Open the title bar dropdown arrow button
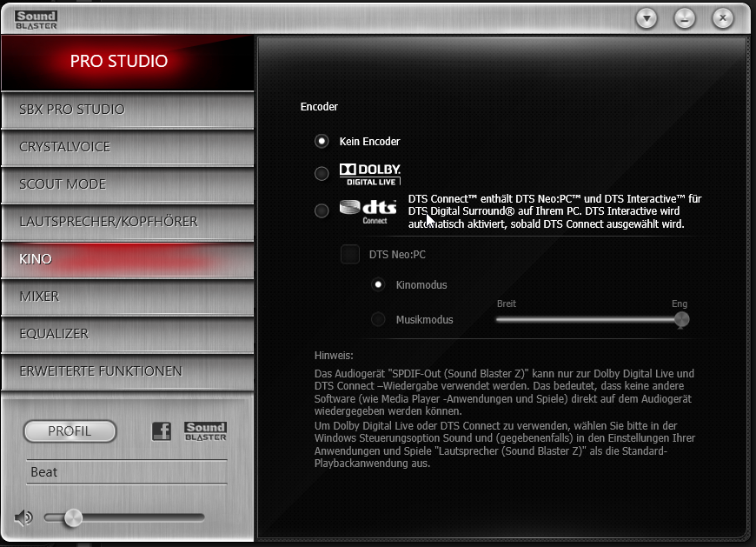The image size is (756, 547). [647, 19]
